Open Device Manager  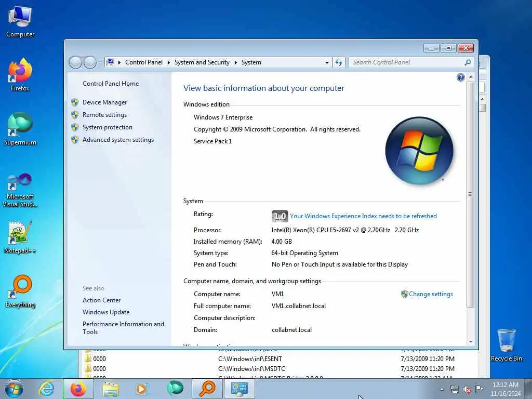(104, 102)
